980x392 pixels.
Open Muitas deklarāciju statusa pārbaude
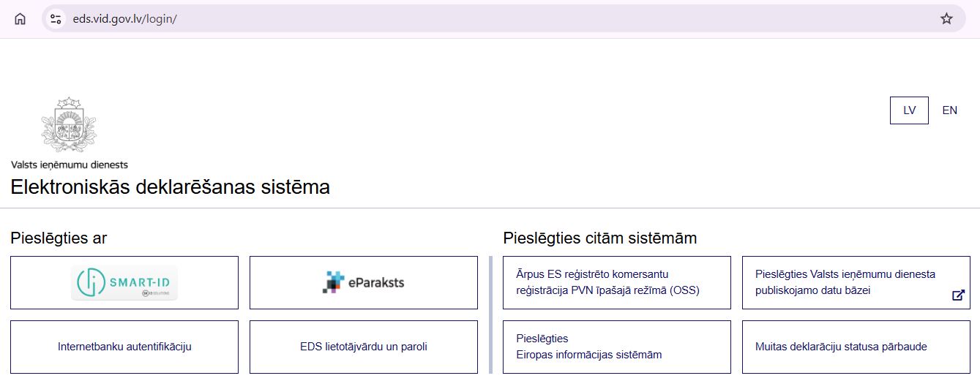[856, 347]
